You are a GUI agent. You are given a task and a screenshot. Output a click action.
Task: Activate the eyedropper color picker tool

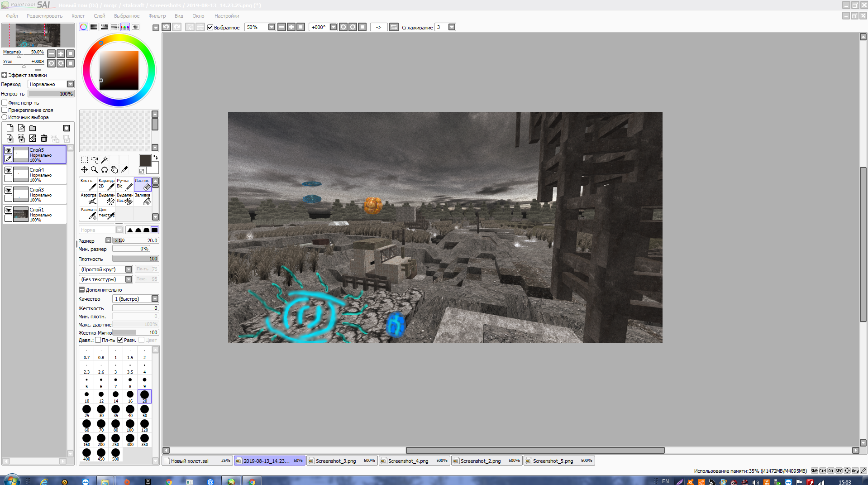[124, 170]
